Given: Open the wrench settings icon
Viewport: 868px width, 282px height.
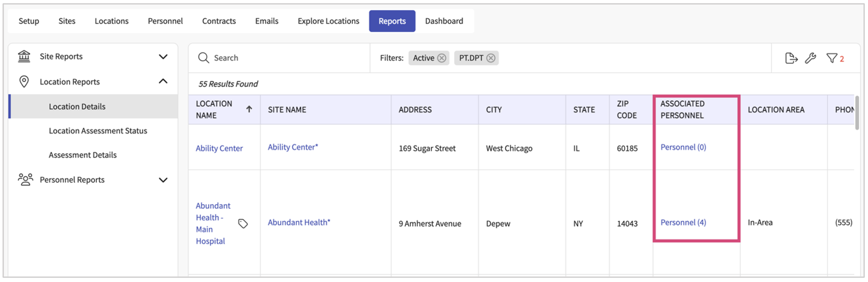Looking at the screenshot, I should tap(810, 58).
